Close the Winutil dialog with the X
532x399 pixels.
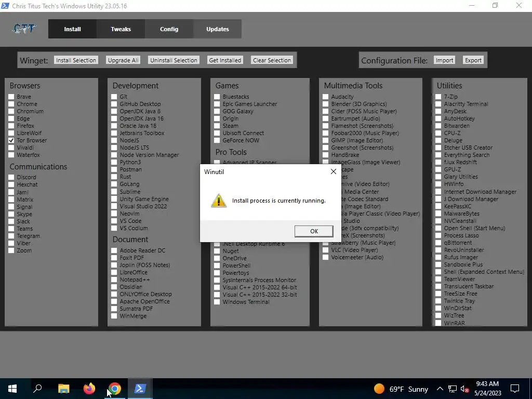click(334, 171)
